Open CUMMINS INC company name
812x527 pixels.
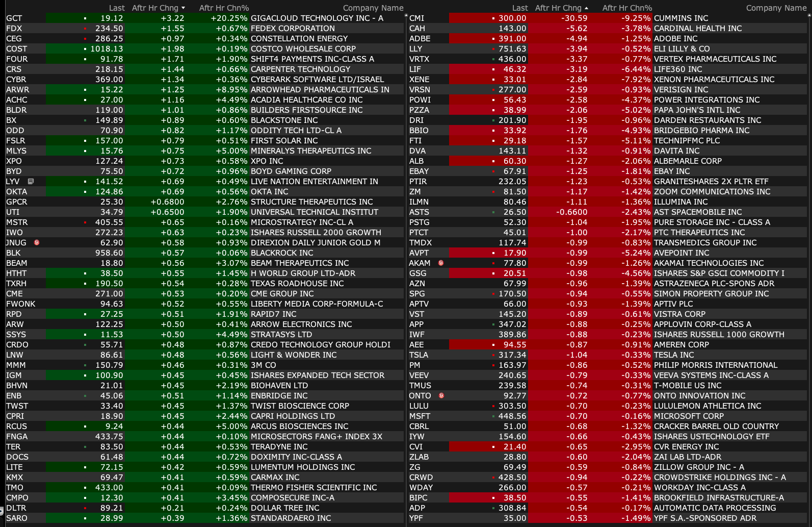(x=680, y=18)
